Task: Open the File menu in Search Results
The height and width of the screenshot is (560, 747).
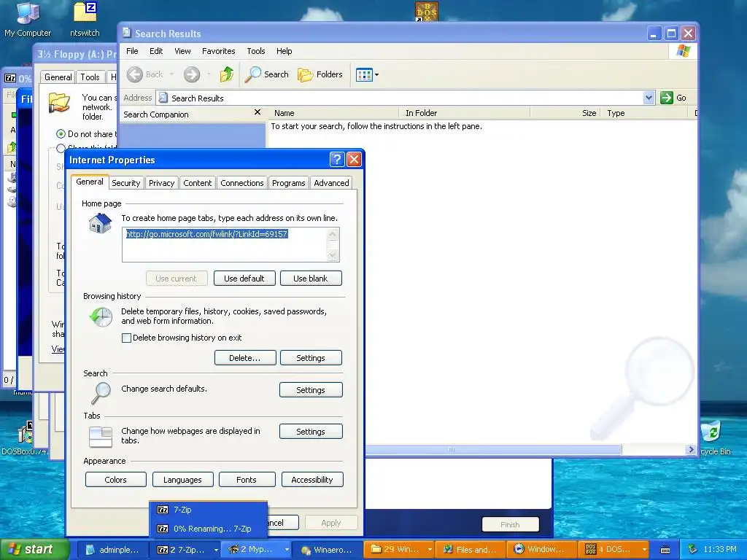Action: point(132,51)
